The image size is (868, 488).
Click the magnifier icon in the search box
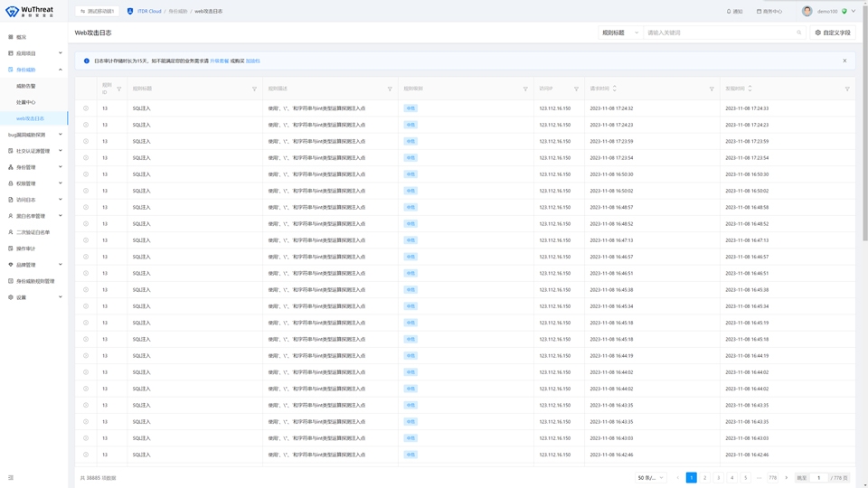tap(798, 33)
